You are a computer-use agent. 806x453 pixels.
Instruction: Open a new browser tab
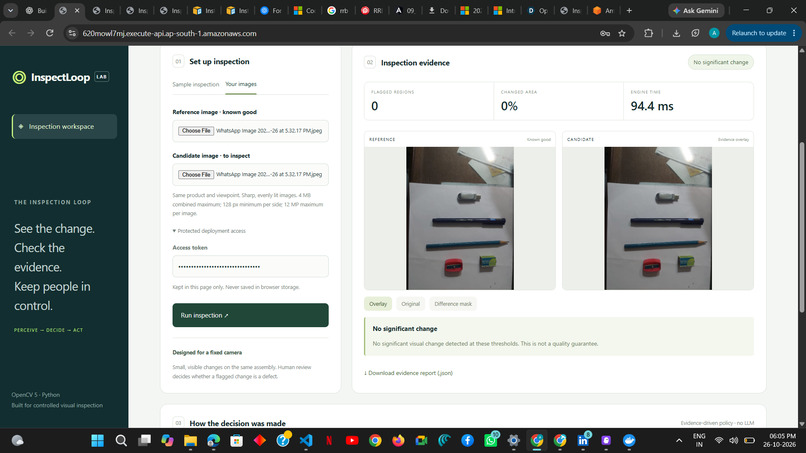pos(629,10)
